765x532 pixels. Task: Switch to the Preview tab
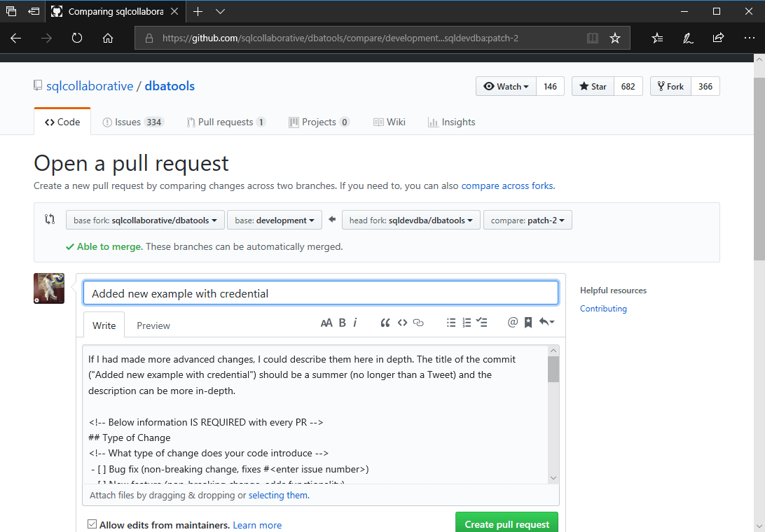153,325
